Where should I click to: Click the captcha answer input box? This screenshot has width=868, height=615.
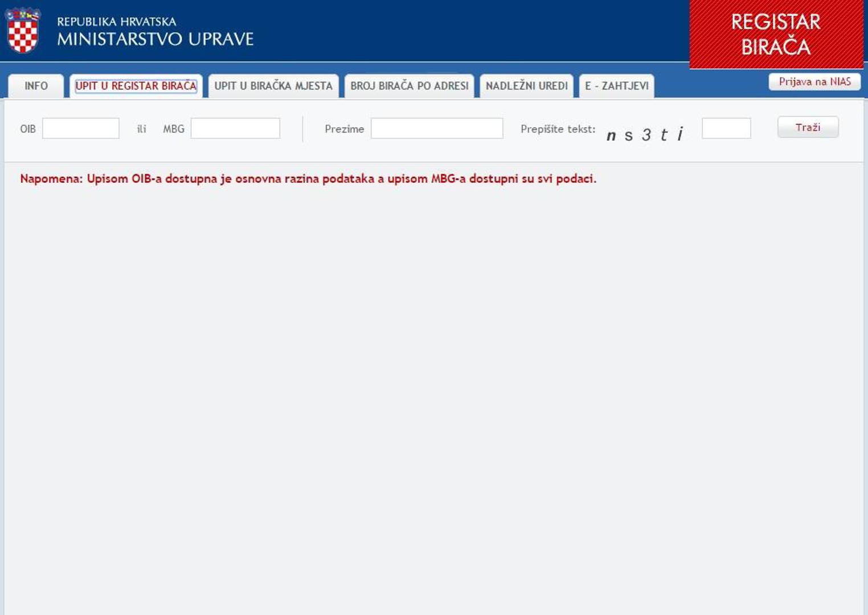[726, 129]
